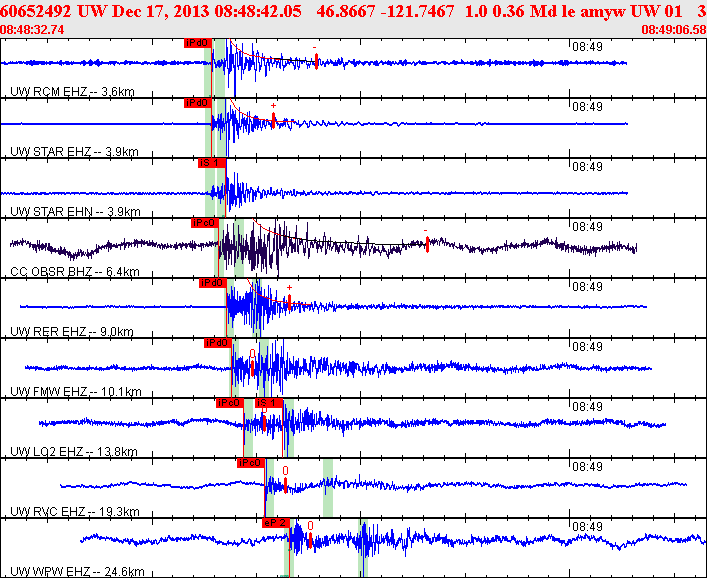Select the iPd0 pick flag on RER trace
707x578 pixels.
click(x=212, y=283)
